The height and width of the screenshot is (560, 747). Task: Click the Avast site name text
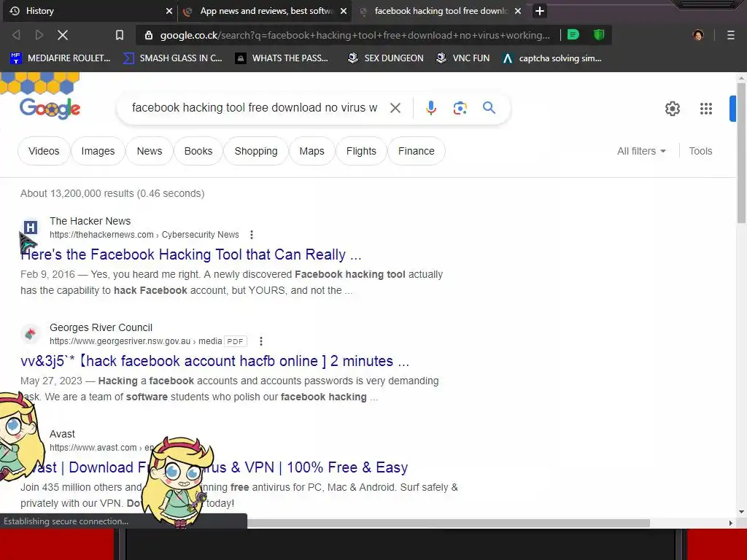point(62,435)
